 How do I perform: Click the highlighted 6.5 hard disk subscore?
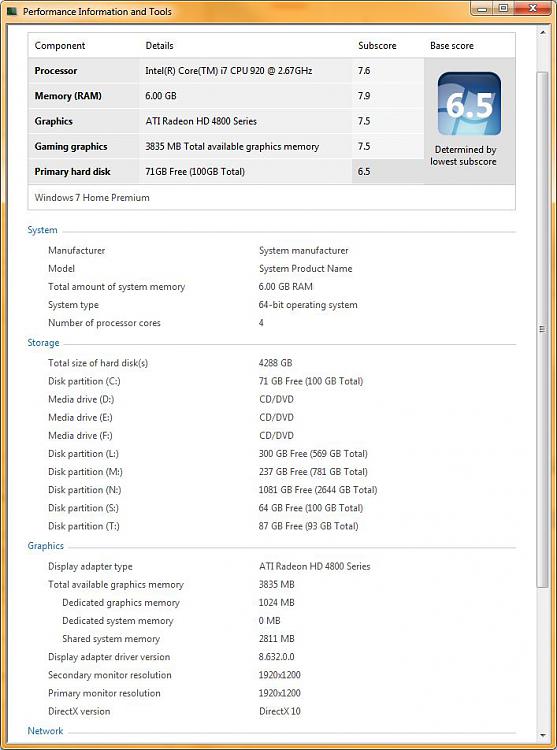coord(364,172)
